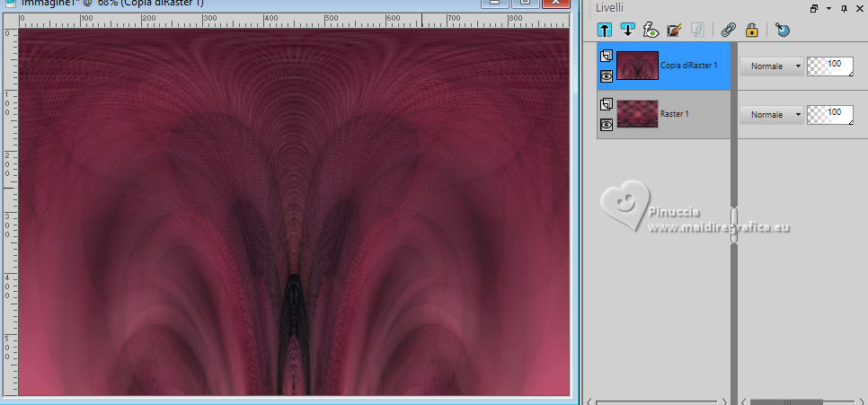Image resolution: width=868 pixels, height=405 pixels.
Task: Click the Livelli panel vertical splitter handle
Action: pyautogui.click(x=734, y=225)
